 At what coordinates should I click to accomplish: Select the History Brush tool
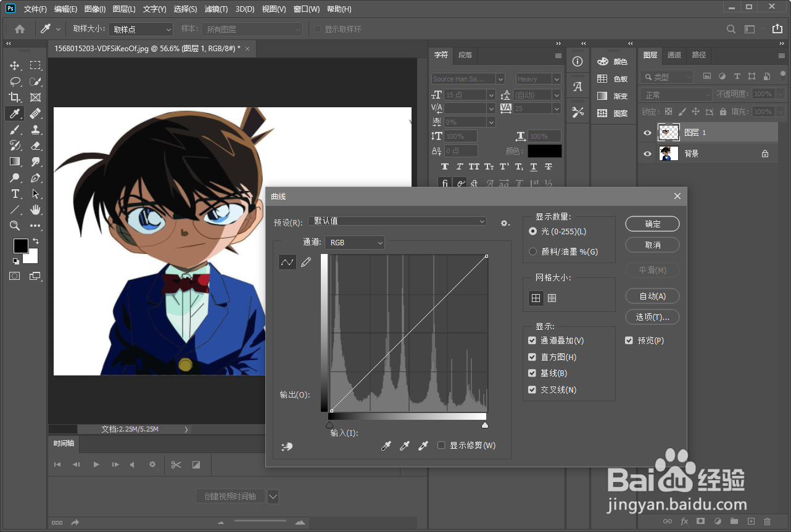[15, 145]
